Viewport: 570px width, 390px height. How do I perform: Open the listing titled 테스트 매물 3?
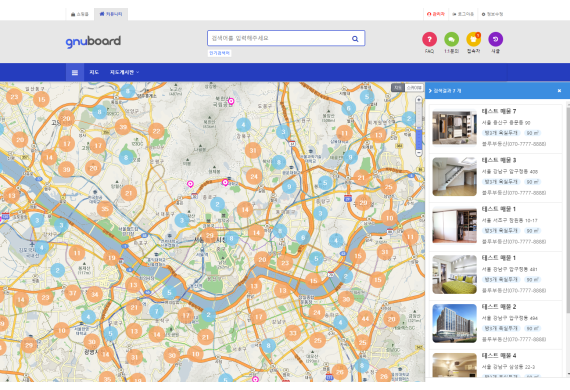coord(499,160)
